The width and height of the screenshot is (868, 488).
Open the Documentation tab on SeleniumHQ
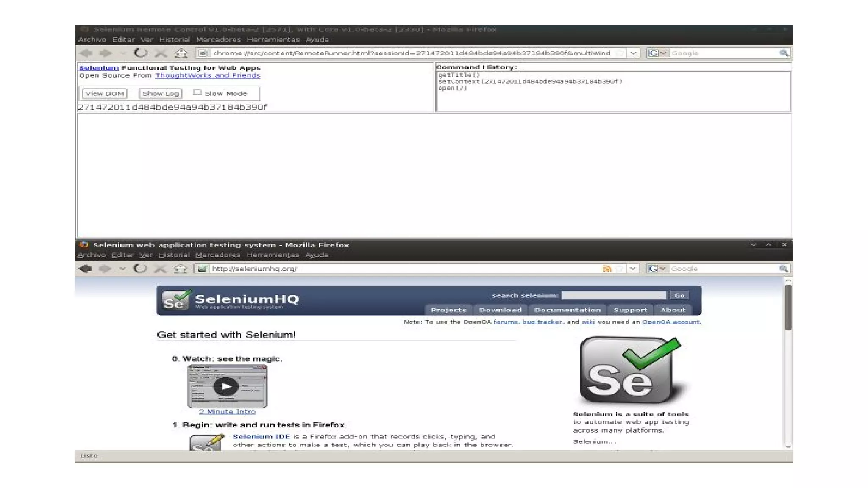click(567, 310)
